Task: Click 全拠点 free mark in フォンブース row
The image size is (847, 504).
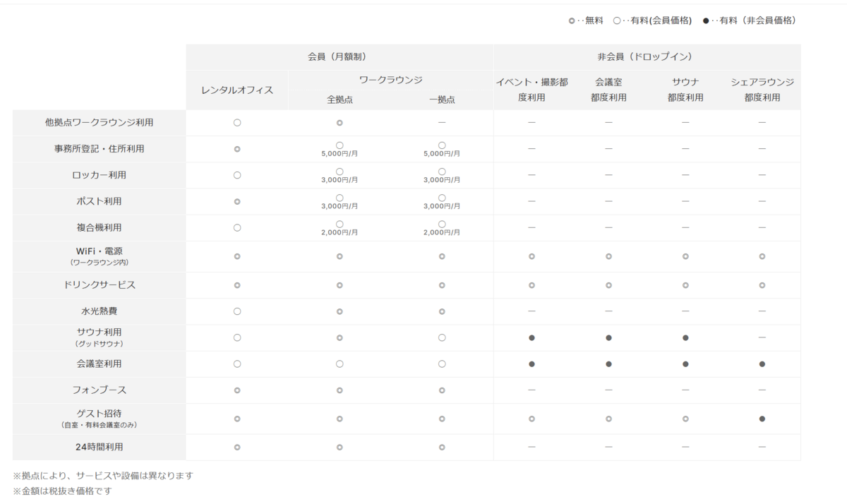Action: tap(340, 390)
